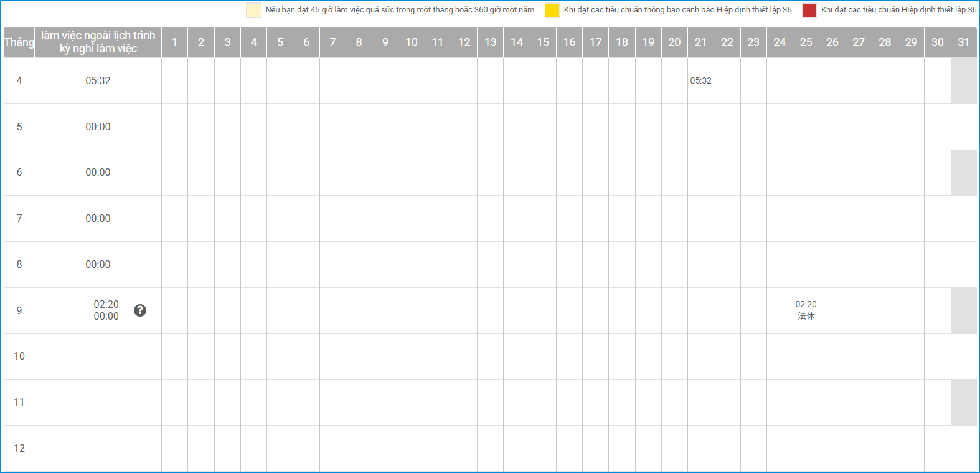Click the grey day 31 cell for month 6
The width and height of the screenshot is (980, 473).
pyautogui.click(x=963, y=173)
